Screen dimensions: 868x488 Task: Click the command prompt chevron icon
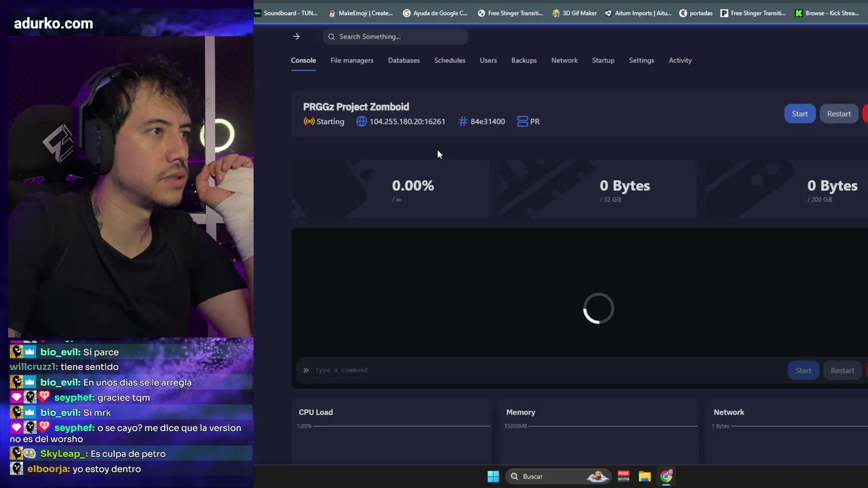click(x=306, y=370)
